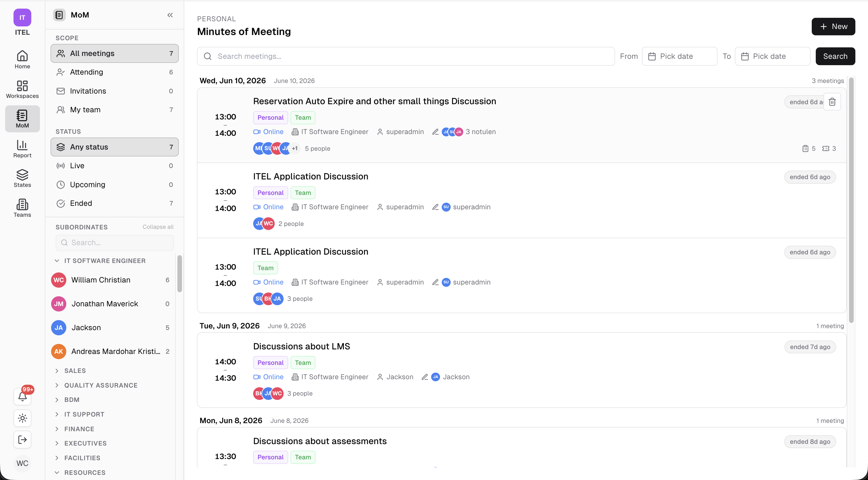Filter by Ended status
The image size is (868, 480).
tap(115, 203)
